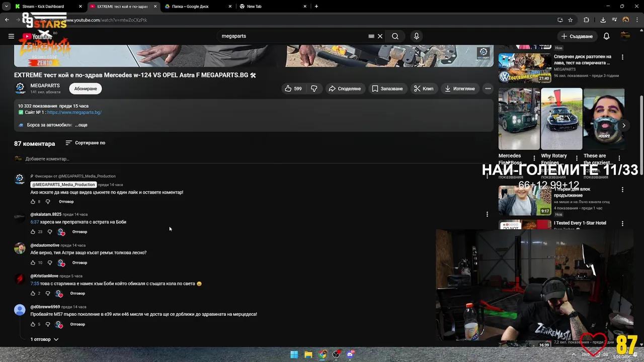Open the 'Създаване' create menu
The height and width of the screenshot is (362, 644).
point(577,36)
